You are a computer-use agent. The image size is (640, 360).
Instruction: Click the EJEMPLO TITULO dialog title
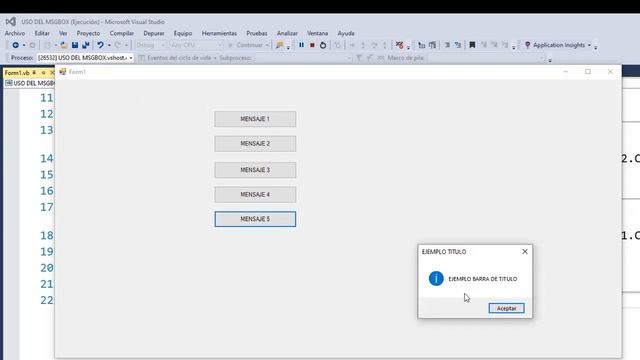[x=444, y=252]
